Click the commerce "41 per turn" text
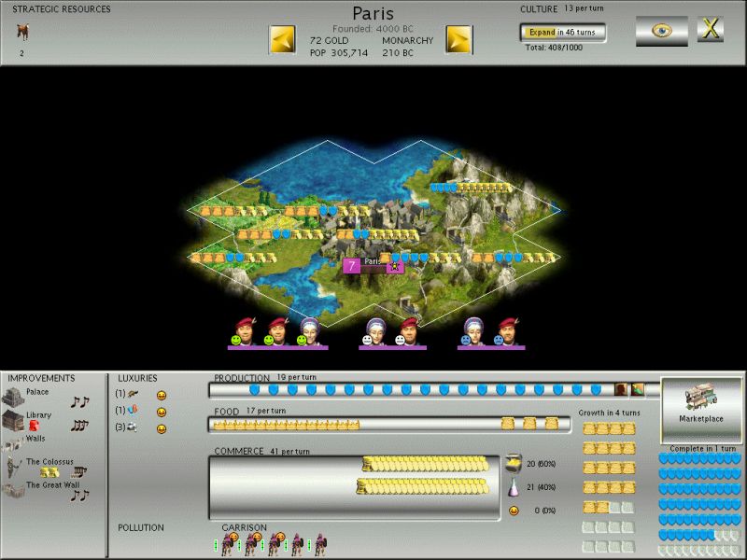The height and width of the screenshot is (560, 747). (x=289, y=451)
